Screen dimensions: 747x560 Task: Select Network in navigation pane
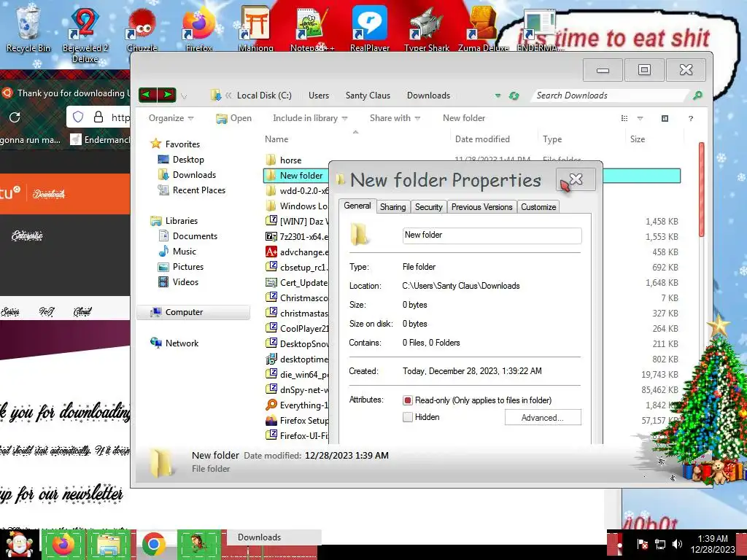[174, 343]
